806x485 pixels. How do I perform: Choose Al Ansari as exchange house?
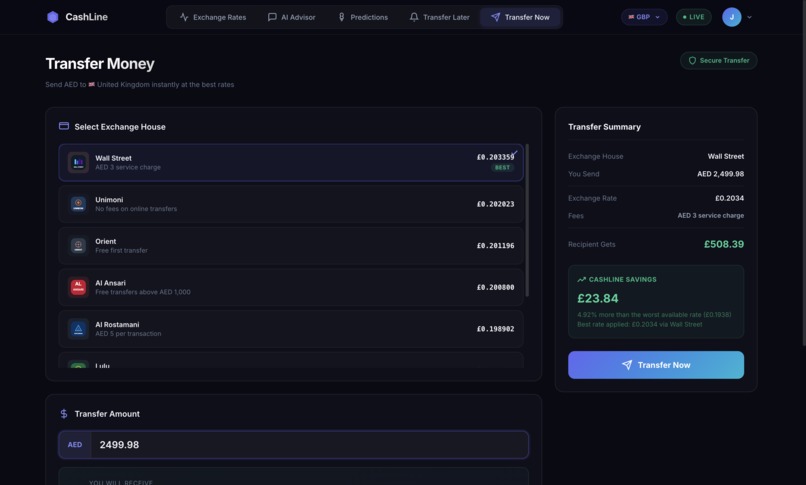coord(291,287)
